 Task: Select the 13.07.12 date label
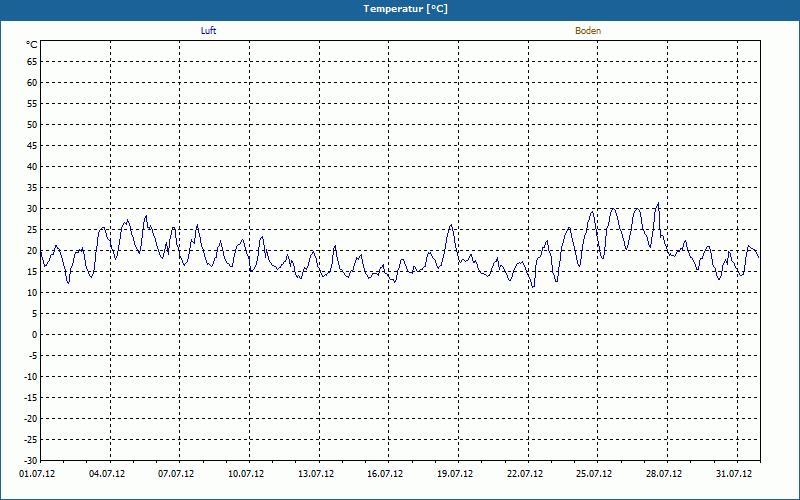[x=316, y=474]
